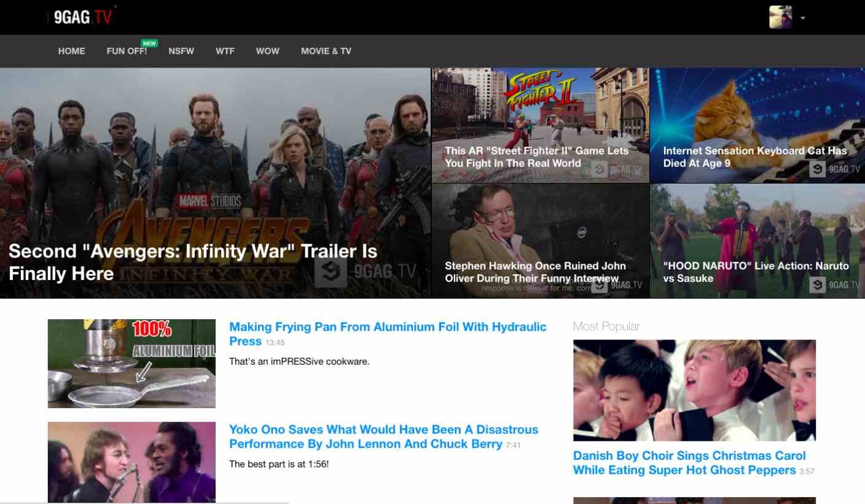Go to the NSFW category
Image resolution: width=865 pixels, height=504 pixels.
pyautogui.click(x=181, y=51)
